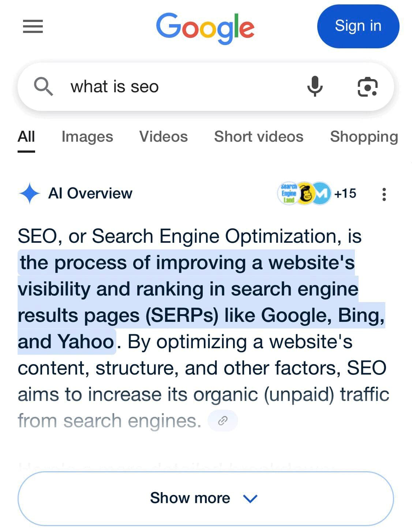Click the Sign in button
Viewport: 412px width, 532px height.
click(x=358, y=26)
